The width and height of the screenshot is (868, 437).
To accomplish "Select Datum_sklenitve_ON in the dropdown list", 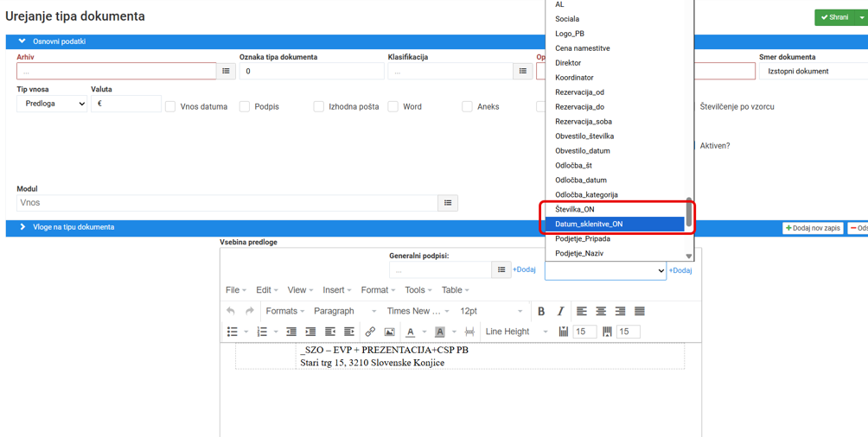I will pyautogui.click(x=615, y=224).
